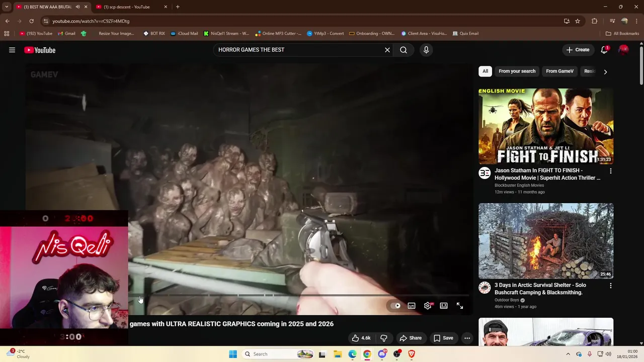Screen dimensions: 644x362
Task: Open a new browser tab
Action: point(178,7)
